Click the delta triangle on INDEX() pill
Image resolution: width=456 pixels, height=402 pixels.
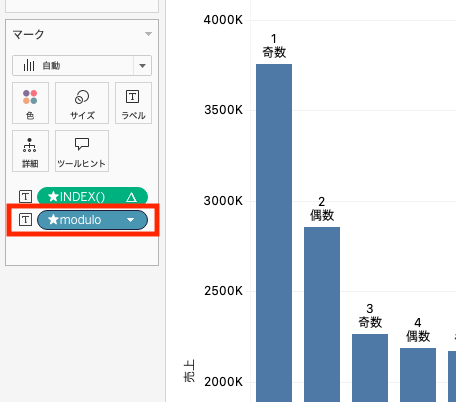(x=131, y=197)
